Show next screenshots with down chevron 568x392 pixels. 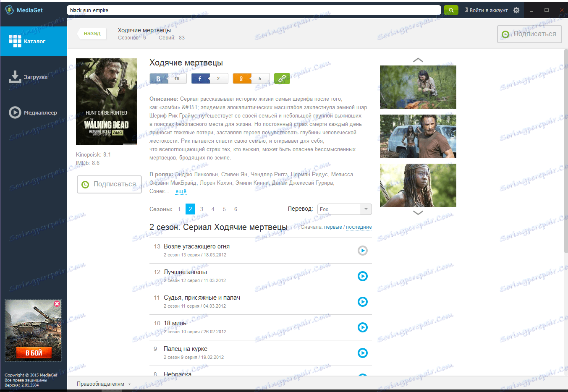[418, 212]
